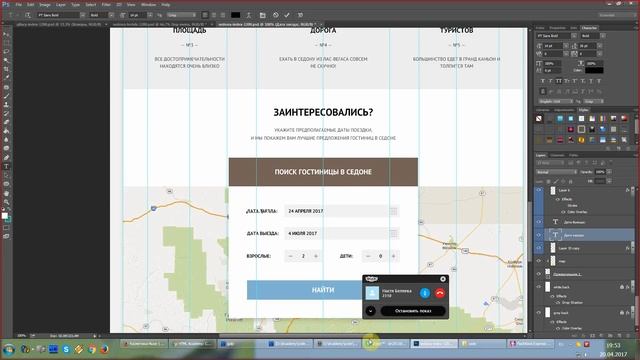The image size is (640, 360).
Task: Click the text color swatch in options bar
Action: pos(236,15)
